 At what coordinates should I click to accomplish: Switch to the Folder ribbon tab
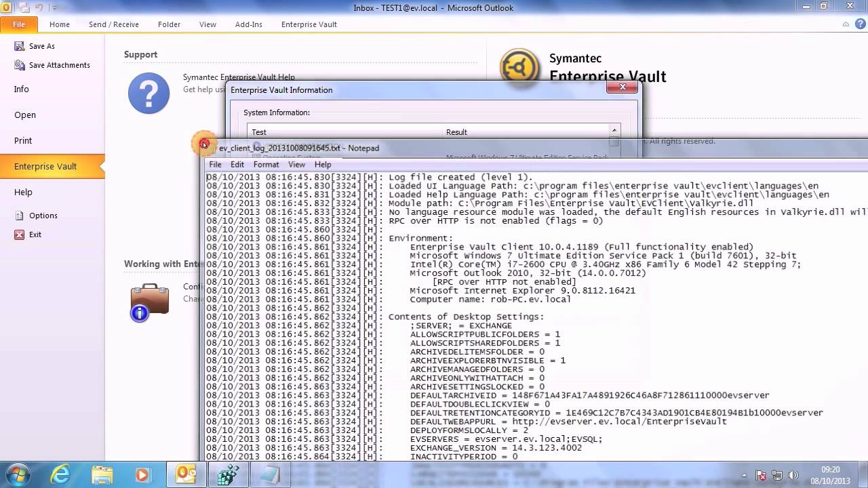point(169,24)
